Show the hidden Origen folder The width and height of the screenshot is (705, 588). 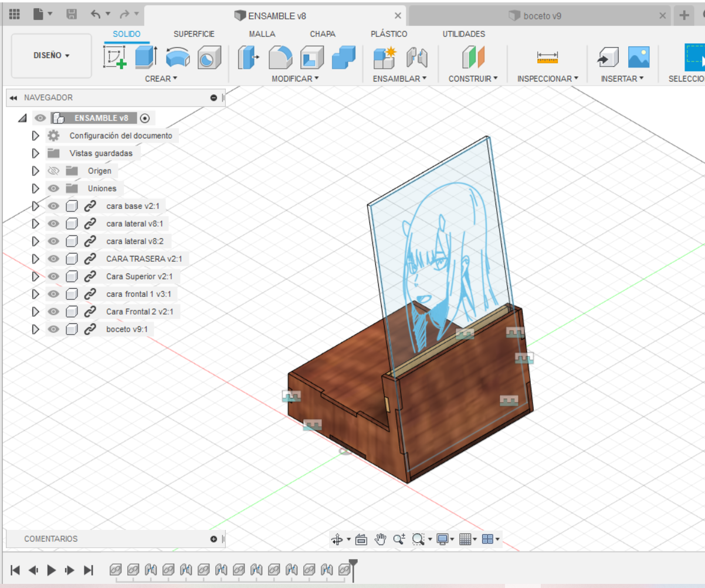53,171
